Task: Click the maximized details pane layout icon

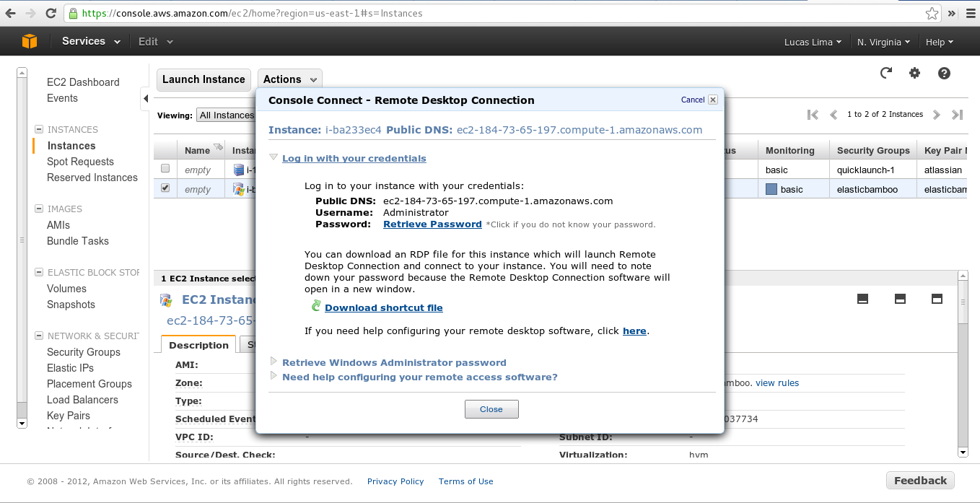Action: [x=937, y=299]
